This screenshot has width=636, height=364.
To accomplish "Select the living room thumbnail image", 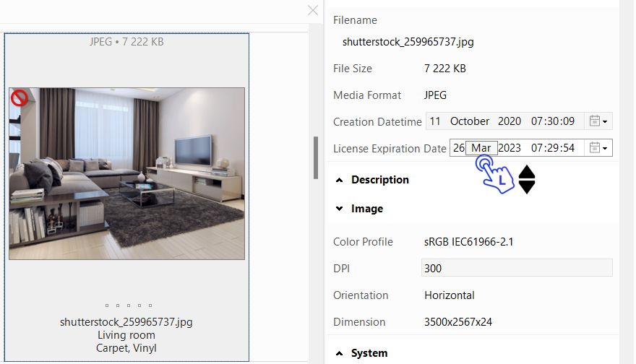I will (x=126, y=173).
